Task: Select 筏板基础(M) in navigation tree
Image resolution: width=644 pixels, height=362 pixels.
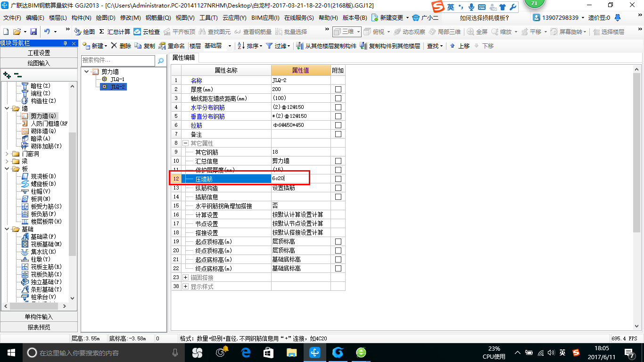Action: [41, 244]
